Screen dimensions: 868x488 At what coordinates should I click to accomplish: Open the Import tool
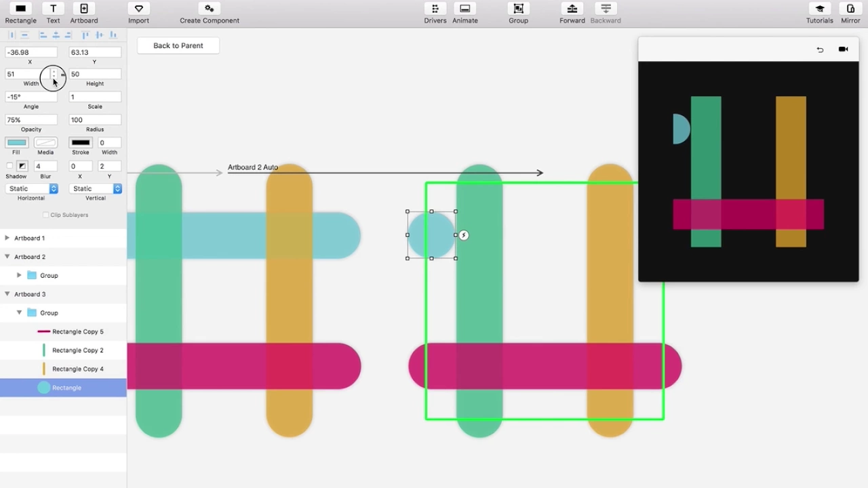tap(138, 13)
